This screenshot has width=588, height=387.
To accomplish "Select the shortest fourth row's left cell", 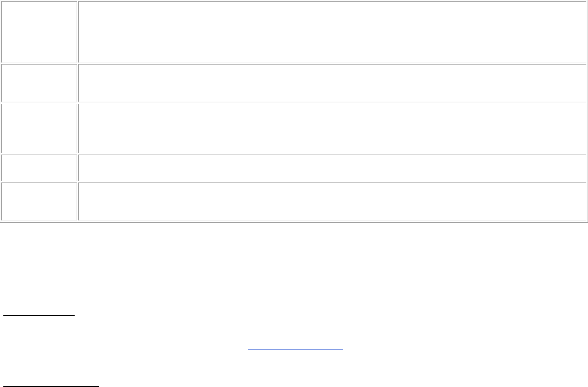I will pyautogui.click(x=39, y=168).
